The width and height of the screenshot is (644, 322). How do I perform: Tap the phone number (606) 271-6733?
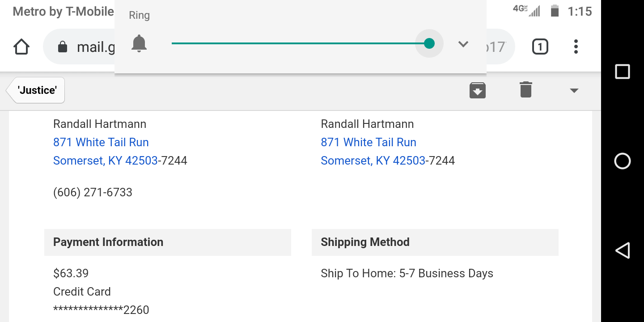click(x=93, y=192)
